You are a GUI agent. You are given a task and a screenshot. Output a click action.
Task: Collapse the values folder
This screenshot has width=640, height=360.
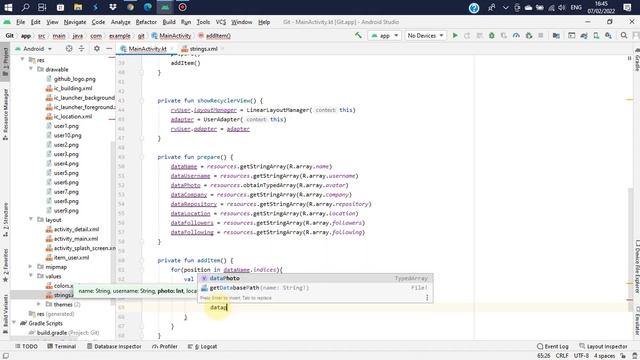pyautogui.click(x=31, y=276)
